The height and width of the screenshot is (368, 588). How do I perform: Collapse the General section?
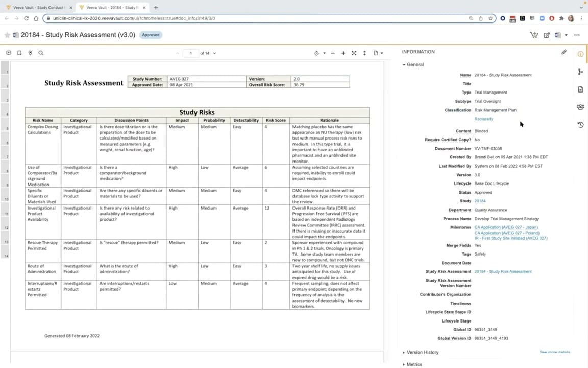413,64
